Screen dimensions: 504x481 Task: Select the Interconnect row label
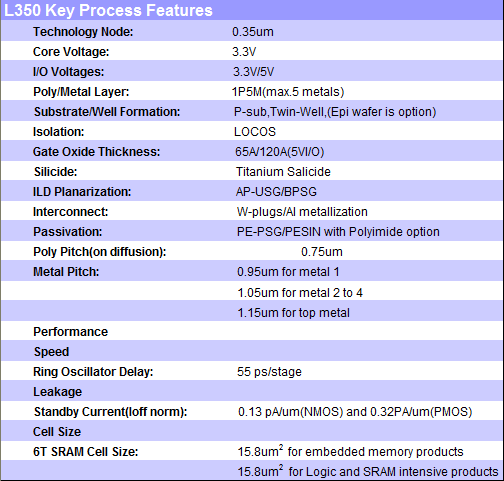(x=71, y=212)
